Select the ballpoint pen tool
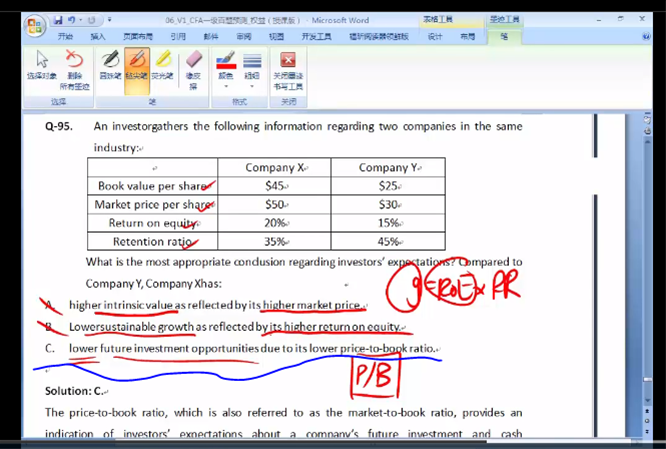Viewport: 666px width, 449px height. [110, 67]
